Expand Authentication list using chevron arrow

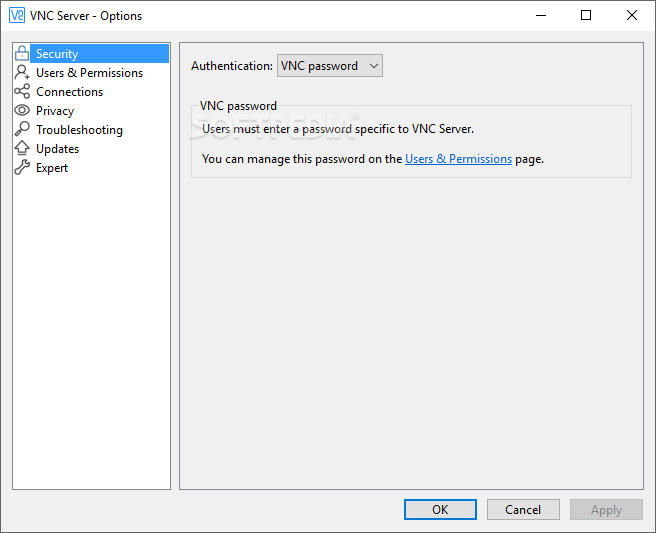(374, 66)
